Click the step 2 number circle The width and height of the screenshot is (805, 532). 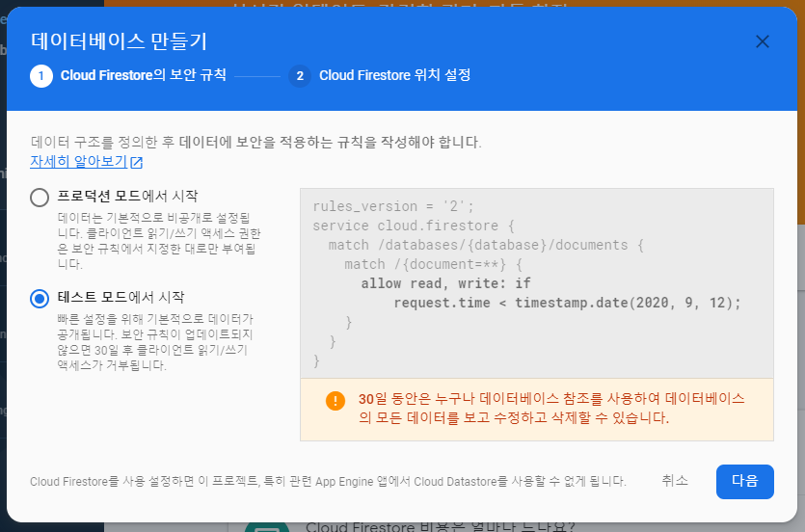tap(300, 76)
